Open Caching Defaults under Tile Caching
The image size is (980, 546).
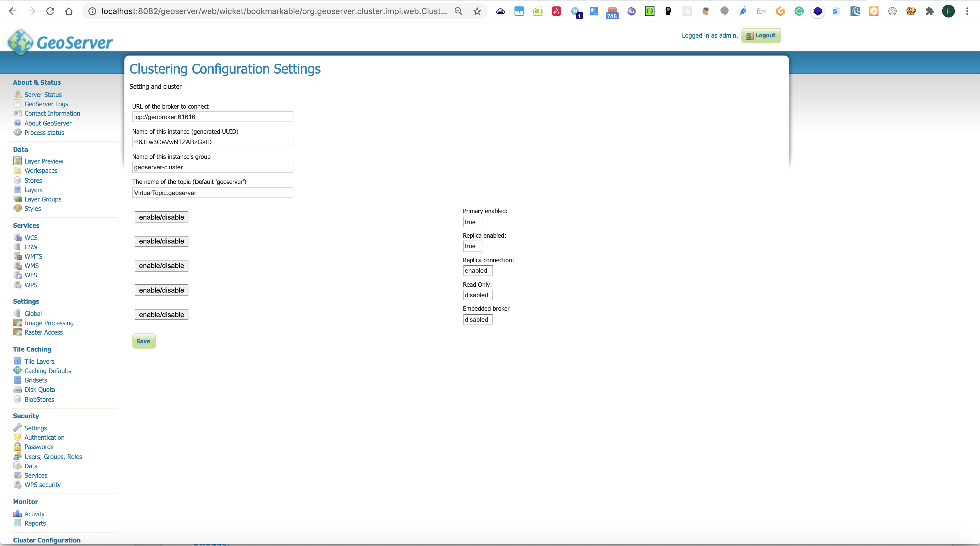click(47, 370)
